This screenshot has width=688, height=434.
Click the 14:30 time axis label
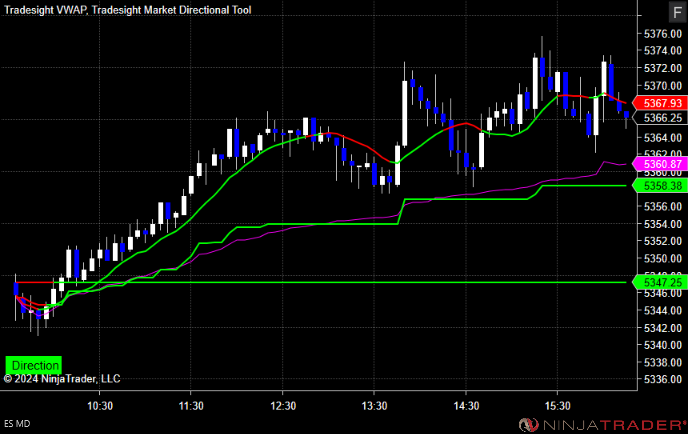[466, 405]
